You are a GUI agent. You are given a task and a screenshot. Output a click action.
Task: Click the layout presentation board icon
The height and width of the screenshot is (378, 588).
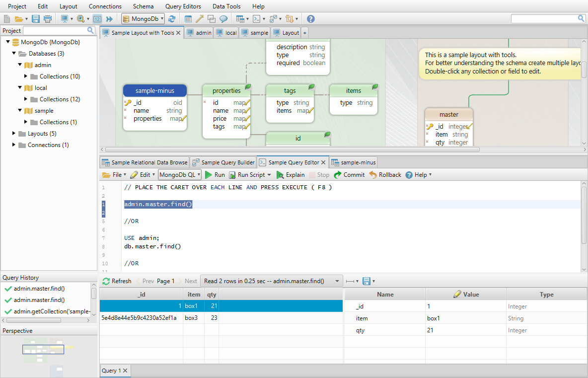pyautogui.click(x=65, y=19)
